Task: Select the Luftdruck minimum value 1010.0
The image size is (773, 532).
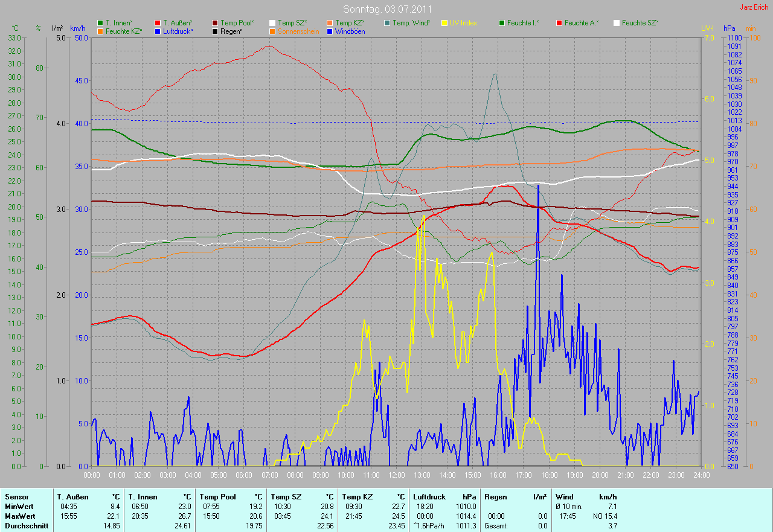Action: pyautogui.click(x=466, y=507)
